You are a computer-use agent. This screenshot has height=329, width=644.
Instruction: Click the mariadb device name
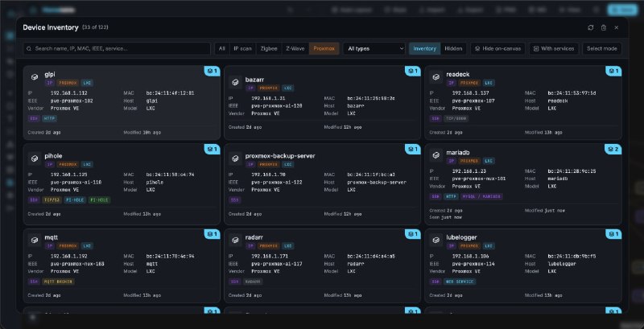tap(457, 153)
